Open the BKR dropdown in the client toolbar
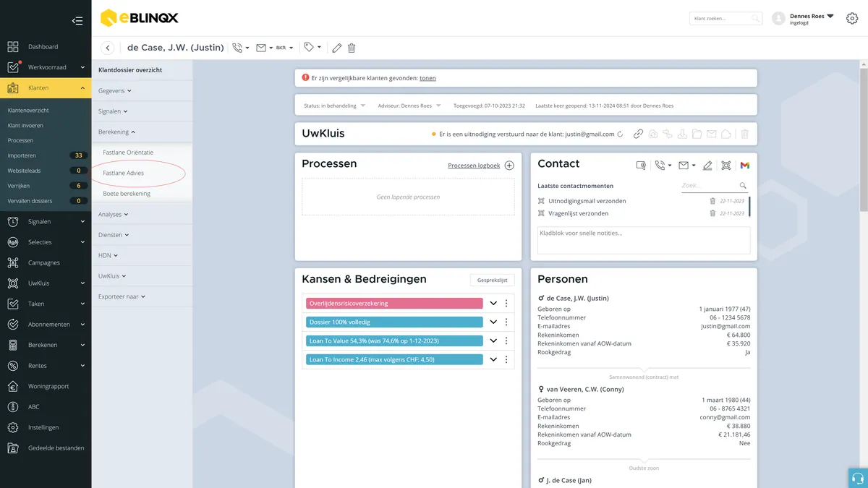The width and height of the screenshot is (868, 488). coord(285,48)
